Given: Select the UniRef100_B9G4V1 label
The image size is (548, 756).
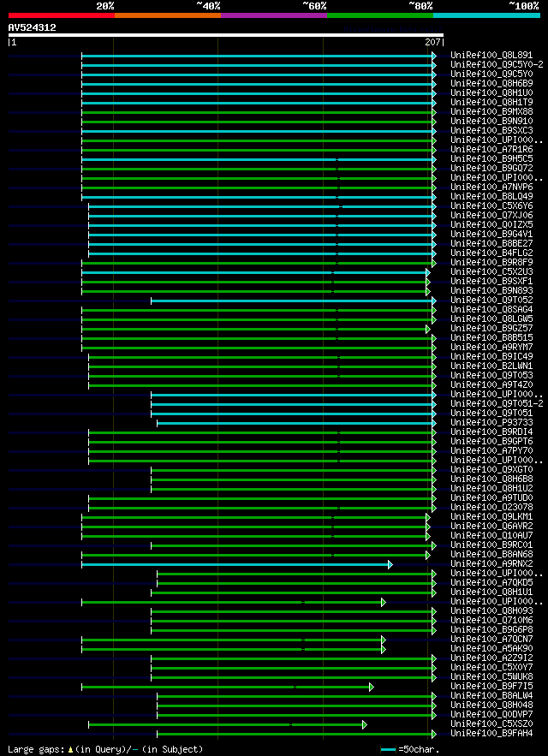Looking at the screenshot, I should 491,235.
